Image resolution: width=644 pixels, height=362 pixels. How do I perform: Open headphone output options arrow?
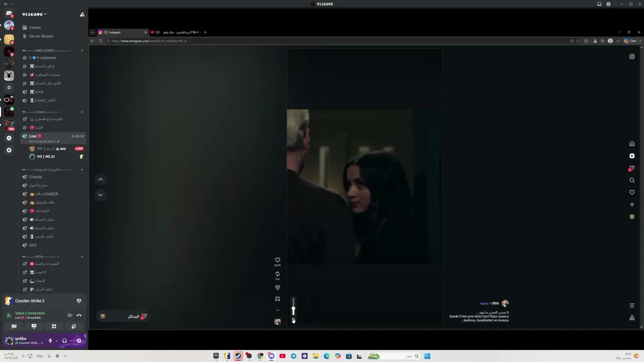coord(71,341)
